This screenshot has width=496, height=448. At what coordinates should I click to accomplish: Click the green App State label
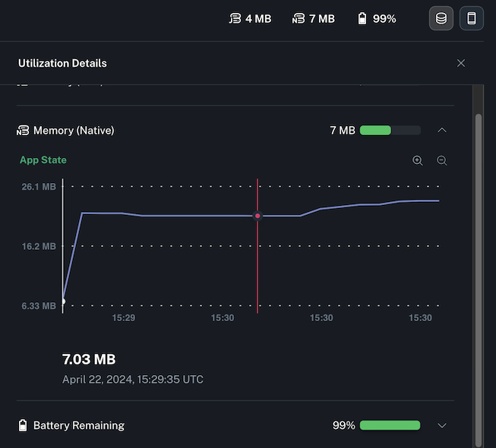[43, 160]
